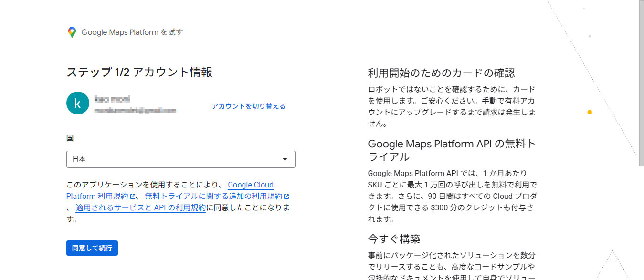The image size is (644, 280).
Task: Open 適用されるサービスと API の利用規約 link
Action: click(x=140, y=208)
